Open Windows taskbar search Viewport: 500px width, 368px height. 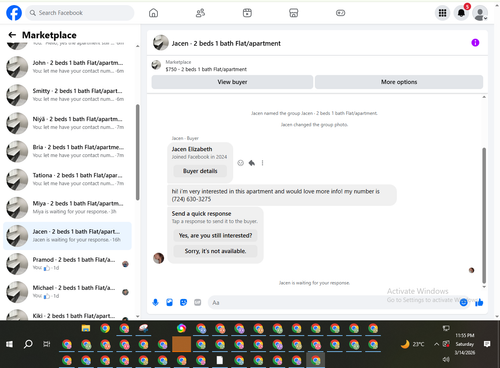28,344
